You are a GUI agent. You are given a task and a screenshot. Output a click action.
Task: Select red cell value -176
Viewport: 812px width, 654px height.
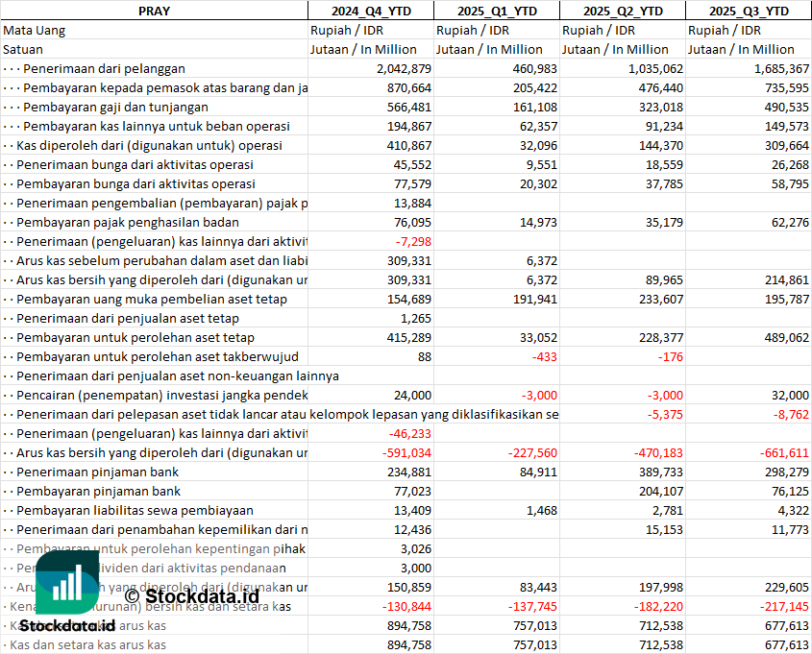(x=670, y=356)
